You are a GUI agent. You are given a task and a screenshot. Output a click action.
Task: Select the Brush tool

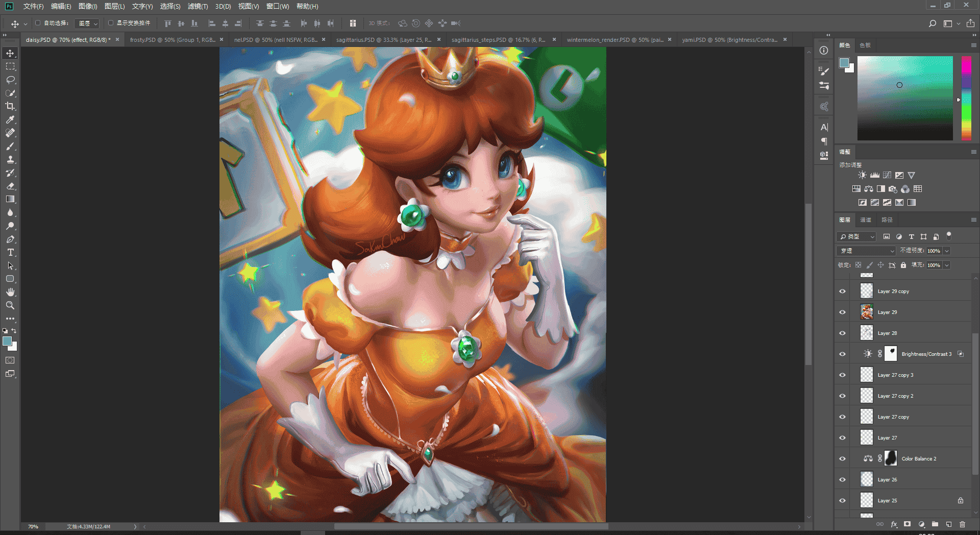pyautogui.click(x=10, y=146)
